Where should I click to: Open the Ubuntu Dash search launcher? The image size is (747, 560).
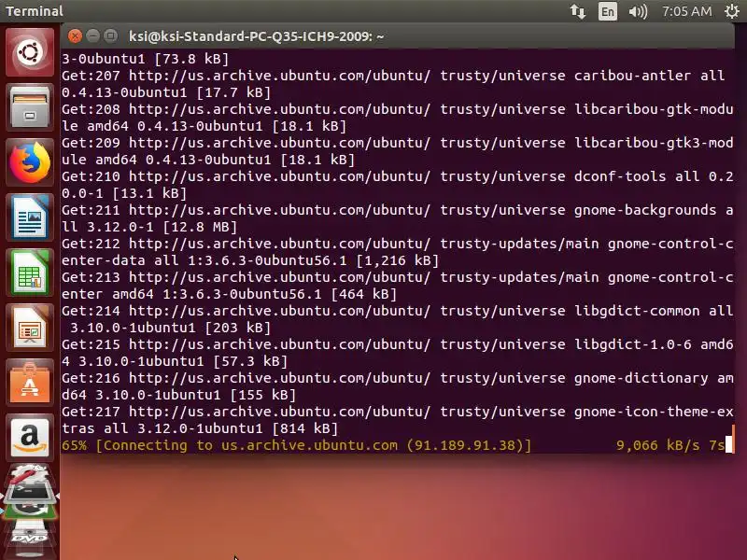[30, 52]
